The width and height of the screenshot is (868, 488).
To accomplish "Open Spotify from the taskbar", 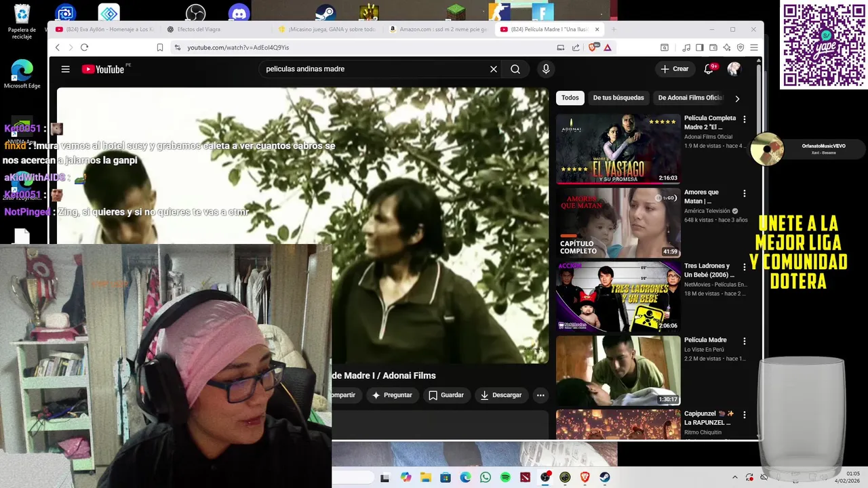I will tap(505, 477).
